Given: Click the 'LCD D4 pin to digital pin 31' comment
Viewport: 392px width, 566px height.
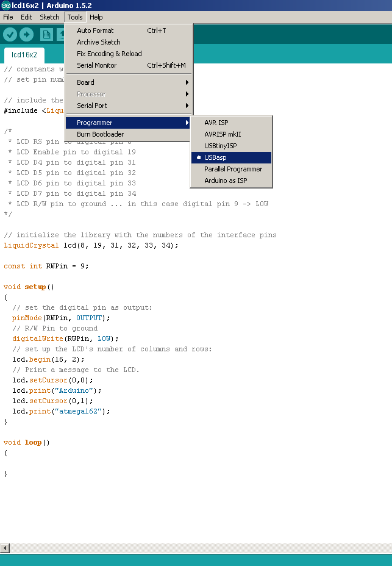Looking at the screenshot, I should point(72,162).
